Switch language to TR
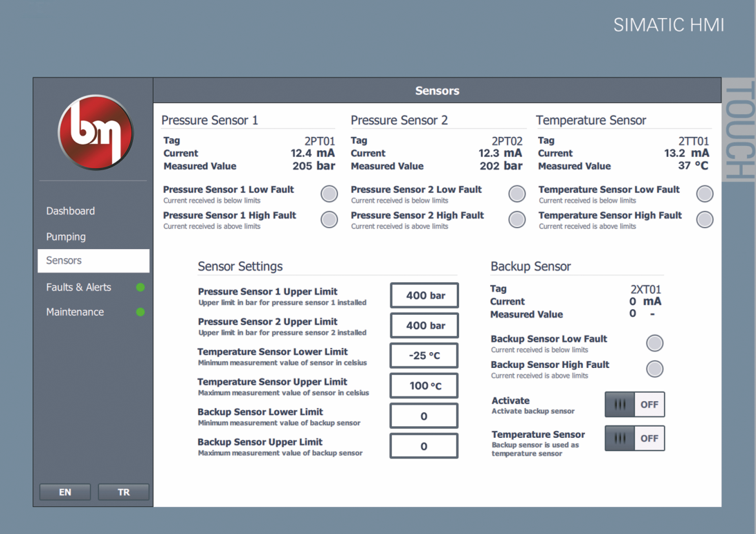 123,492
